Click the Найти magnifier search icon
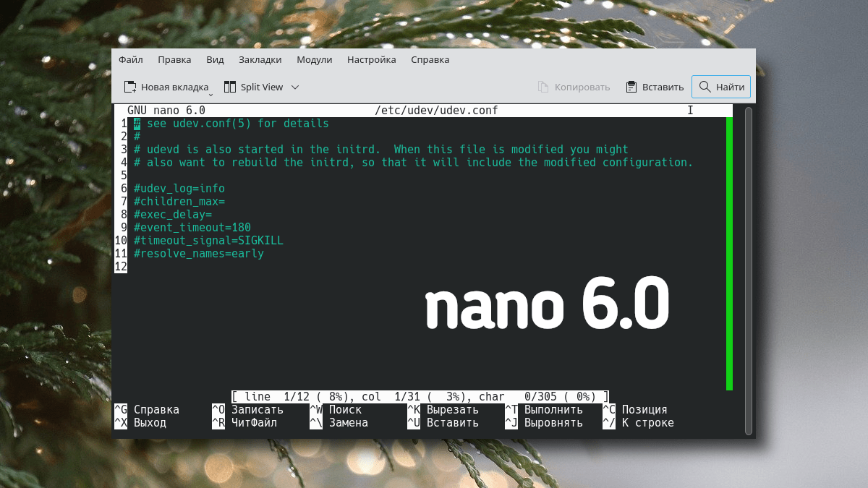 click(x=705, y=87)
